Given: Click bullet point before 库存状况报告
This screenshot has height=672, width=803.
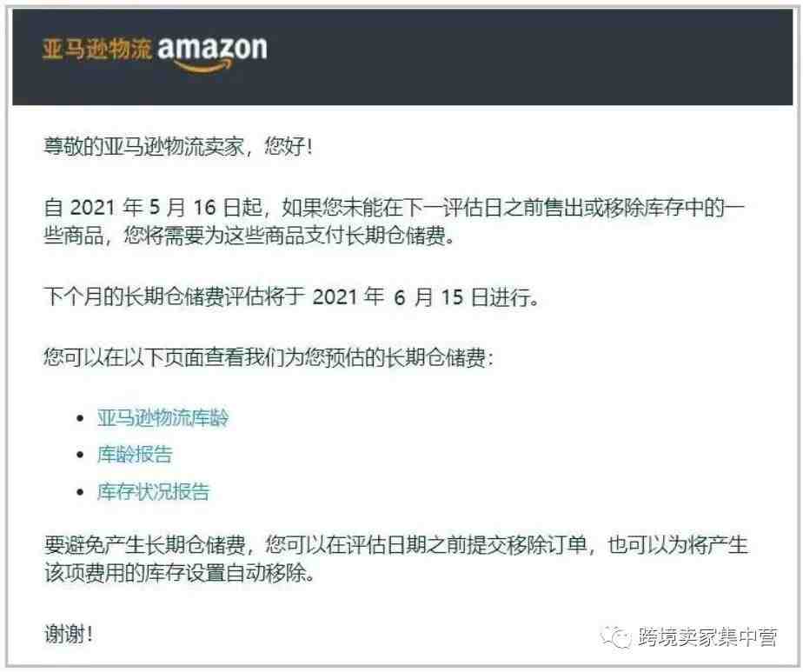Looking at the screenshot, I should (80, 492).
